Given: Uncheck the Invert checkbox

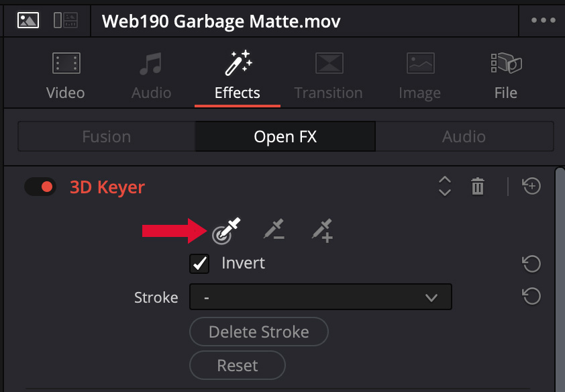Looking at the screenshot, I should tap(200, 263).
